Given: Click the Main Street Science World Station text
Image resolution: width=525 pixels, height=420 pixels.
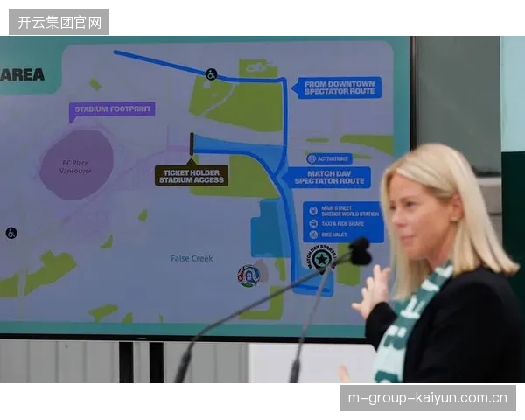Looking at the screenshot, I should coord(350,211).
